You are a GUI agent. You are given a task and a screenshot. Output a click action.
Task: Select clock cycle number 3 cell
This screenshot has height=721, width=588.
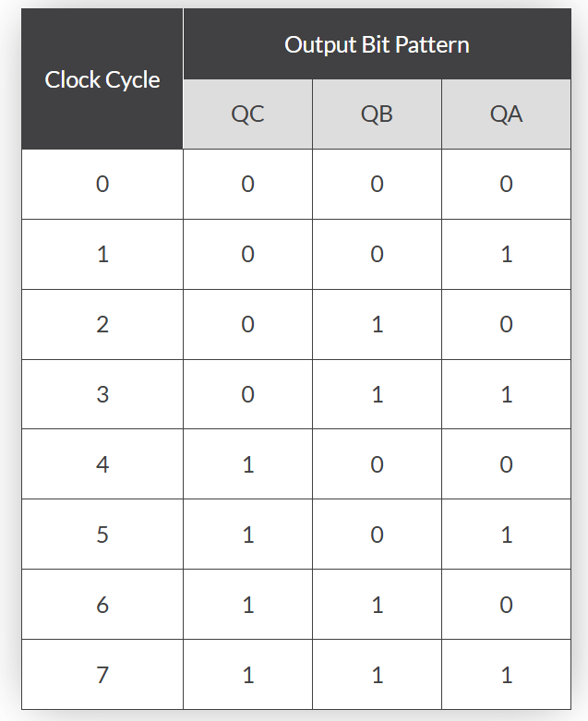pos(102,394)
